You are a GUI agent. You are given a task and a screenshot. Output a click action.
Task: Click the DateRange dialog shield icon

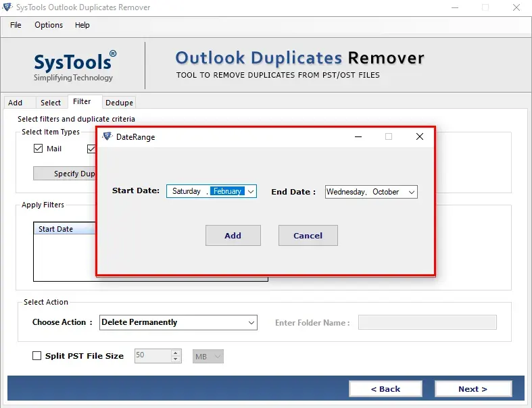tap(107, 136)
